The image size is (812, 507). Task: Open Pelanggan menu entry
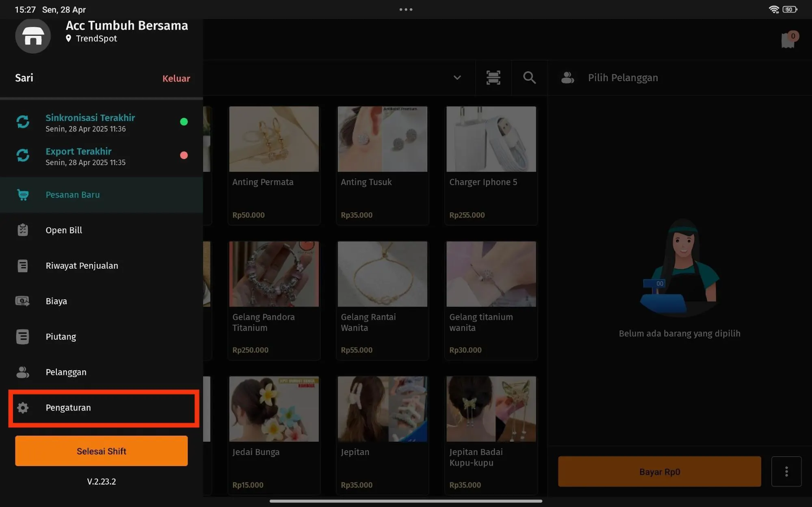click(66, 372)
